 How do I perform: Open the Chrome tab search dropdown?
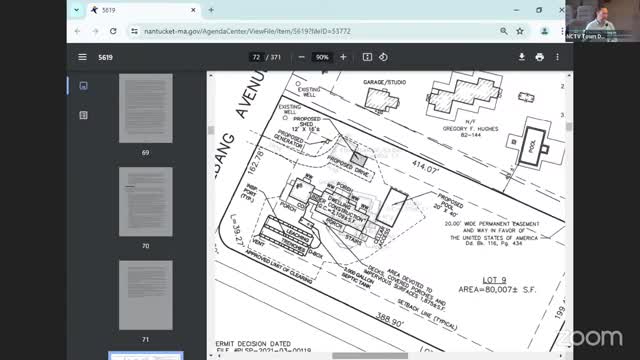coord(76,10)
